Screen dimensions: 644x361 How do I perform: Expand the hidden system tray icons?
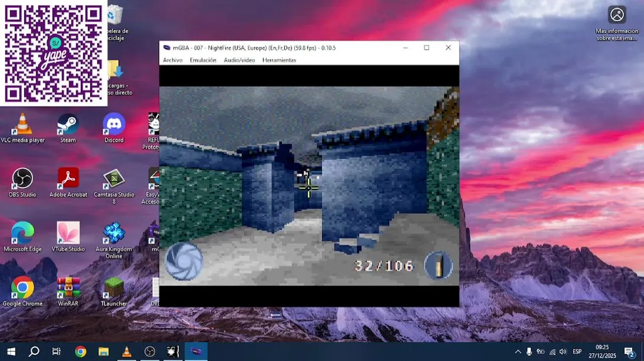click(x=518, y=351)
